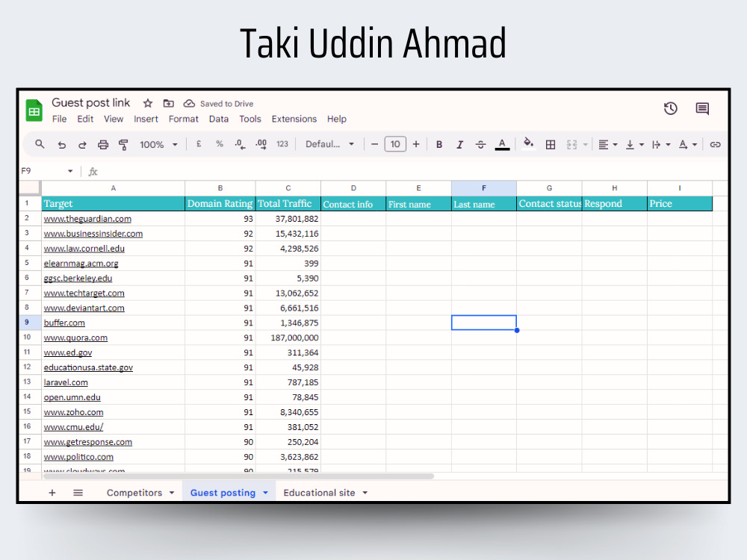This screenshot has width=747, height=560.
Task: Toggle bold formatting
Action: (x=439, y=144)
